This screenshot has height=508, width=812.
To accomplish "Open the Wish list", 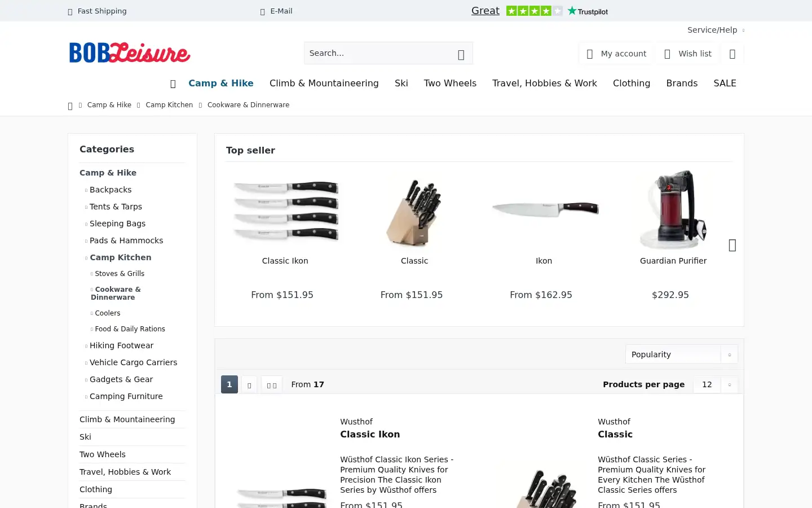I will (x=688, y=54).
